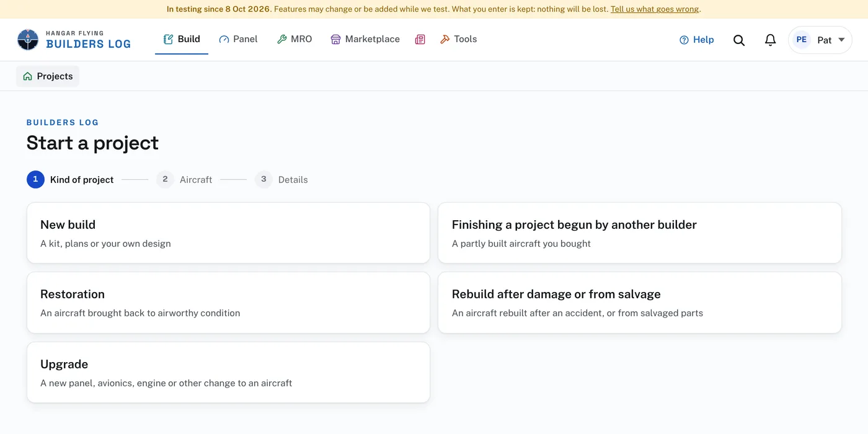The height and width of the screenshot is (434, 868).
Task: Click step 3 'Details' in the stepper
Action: click(x=281, y=180)
